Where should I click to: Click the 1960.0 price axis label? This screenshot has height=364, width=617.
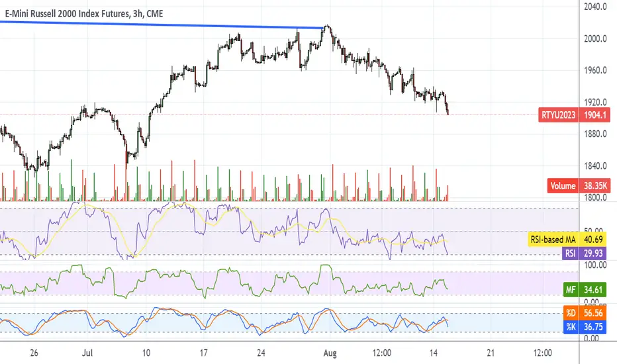click(595, 70)
